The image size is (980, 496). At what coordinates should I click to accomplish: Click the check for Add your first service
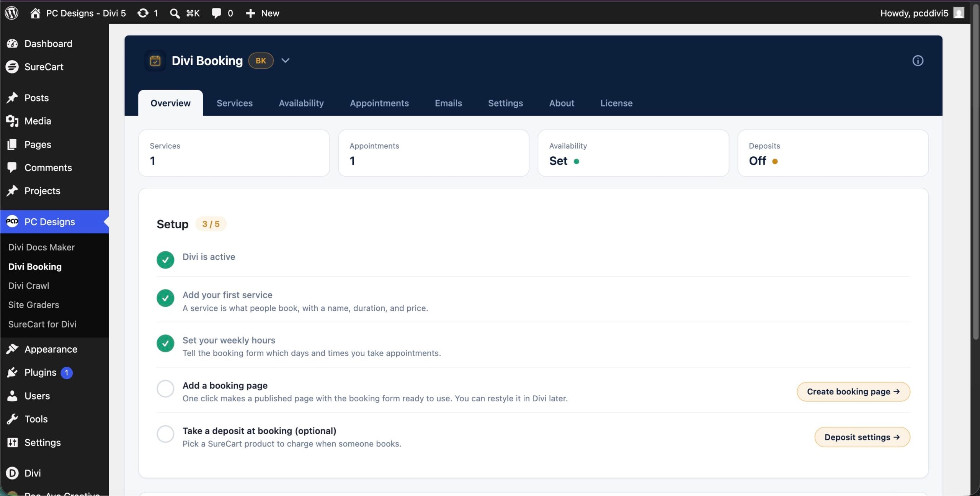click(165, 298)
